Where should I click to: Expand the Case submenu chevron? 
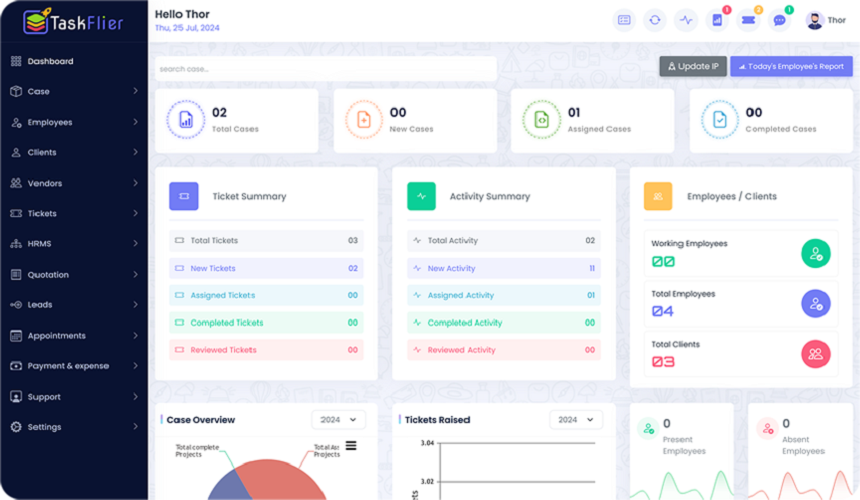(x=135, y=91)
